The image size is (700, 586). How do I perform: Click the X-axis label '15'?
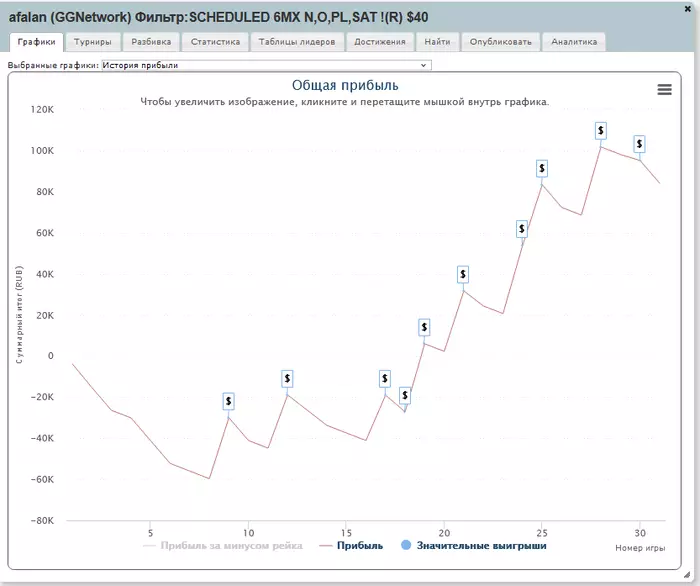point(346,533)
